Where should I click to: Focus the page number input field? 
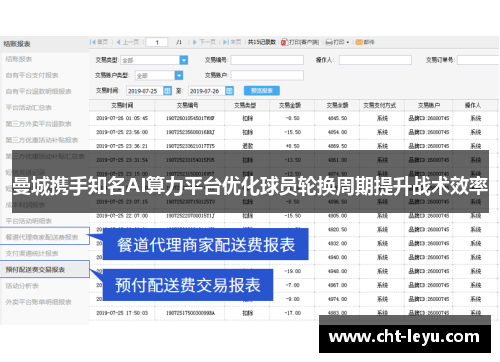point(157,42)
